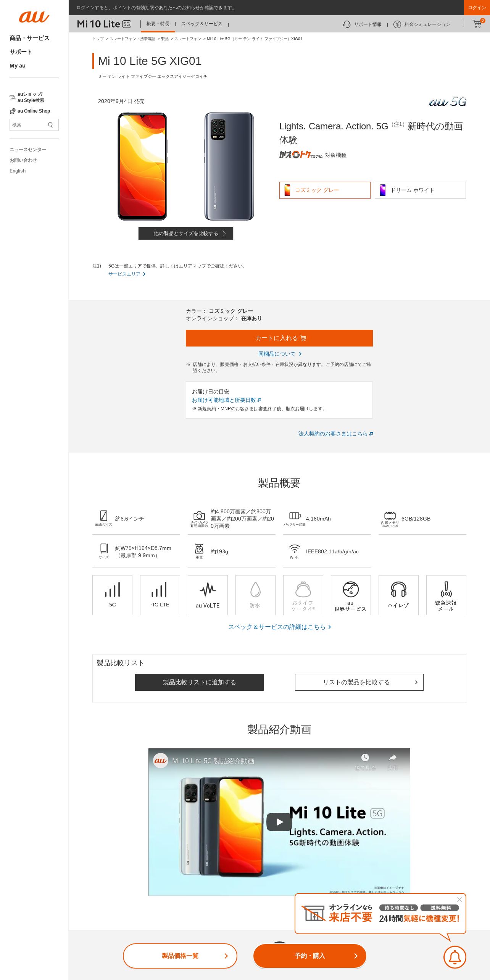
Task: Click the au Shop search store icon
Action: [x=13, y=97]
